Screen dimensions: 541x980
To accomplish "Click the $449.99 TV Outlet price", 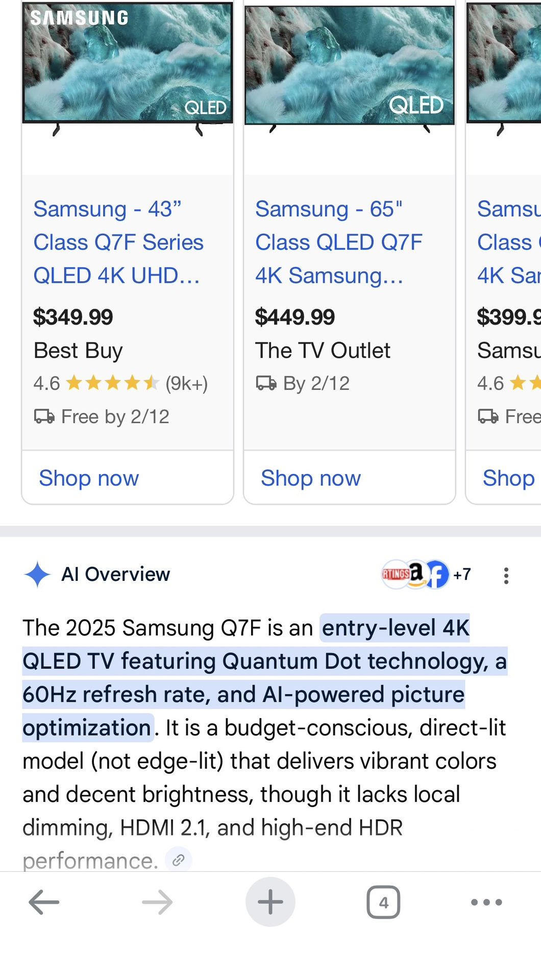I will 295,317.
